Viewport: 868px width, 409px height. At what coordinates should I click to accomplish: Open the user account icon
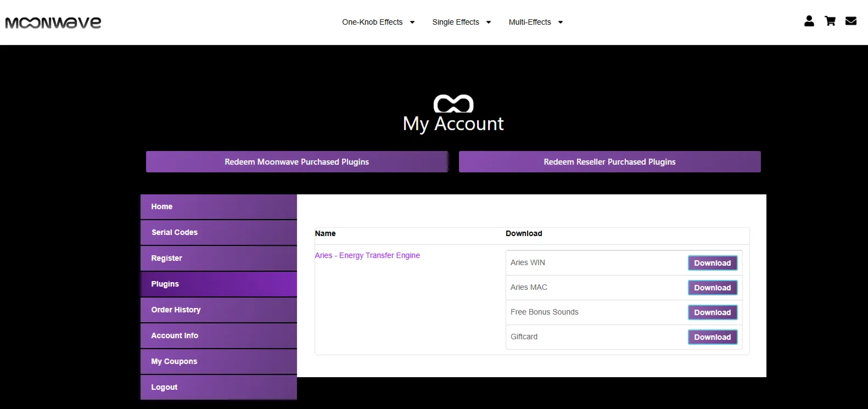click(x=809, y=21)
